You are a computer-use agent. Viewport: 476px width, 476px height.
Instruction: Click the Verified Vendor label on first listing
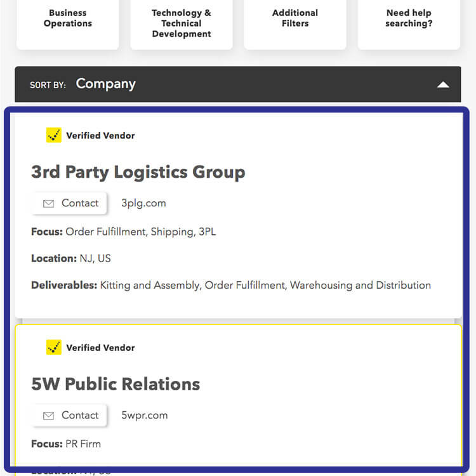(x=100, y=135)
